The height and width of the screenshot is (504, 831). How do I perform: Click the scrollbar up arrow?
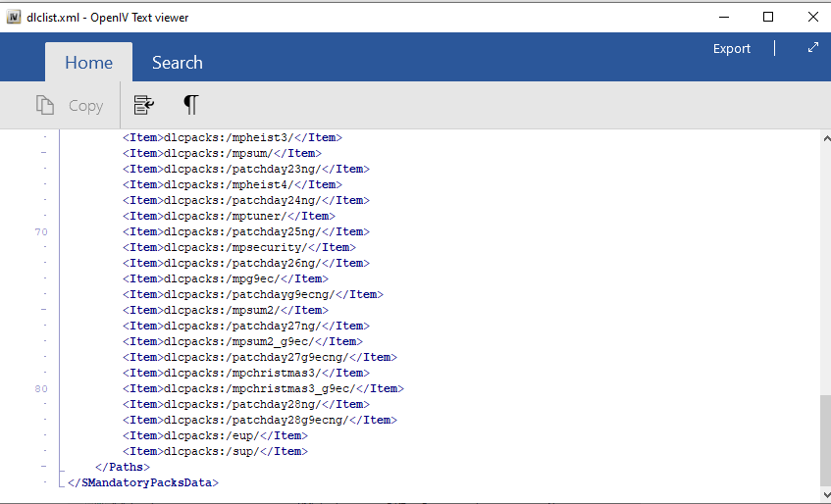tap(824, 138)
